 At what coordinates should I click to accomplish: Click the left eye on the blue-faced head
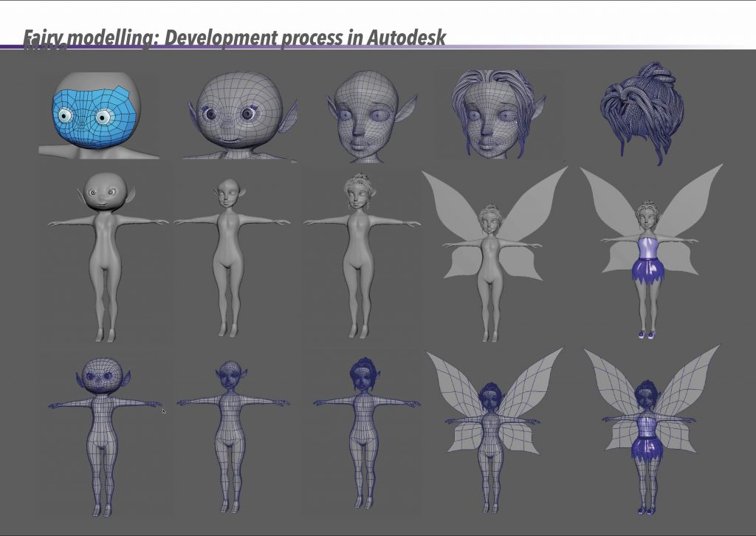click(x=66, y=116)
